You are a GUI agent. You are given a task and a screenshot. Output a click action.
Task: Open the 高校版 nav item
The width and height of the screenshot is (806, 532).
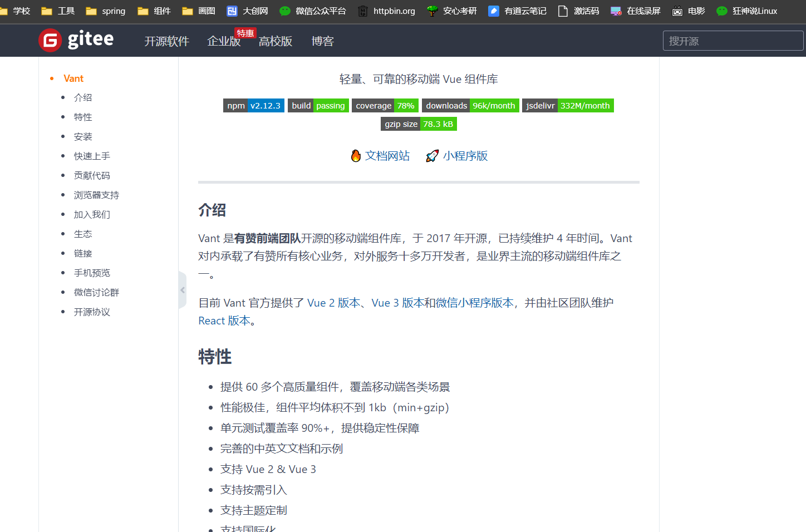(276, 41)
